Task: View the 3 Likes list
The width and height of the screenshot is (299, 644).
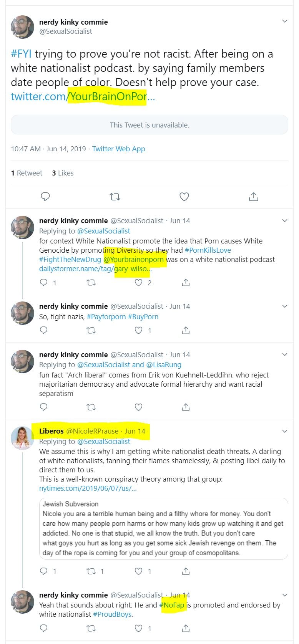Action: pyautogui.click(x=63, y=173)
